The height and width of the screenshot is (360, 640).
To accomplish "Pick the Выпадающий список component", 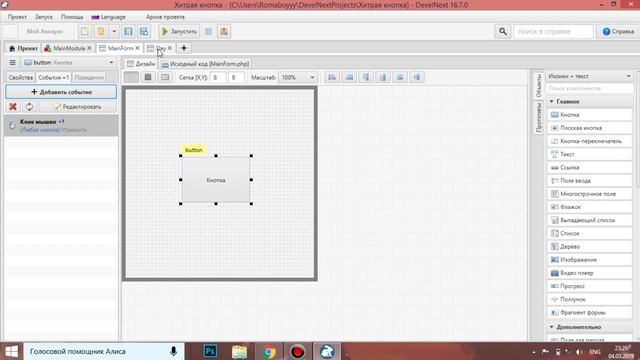I will (590, 220).
